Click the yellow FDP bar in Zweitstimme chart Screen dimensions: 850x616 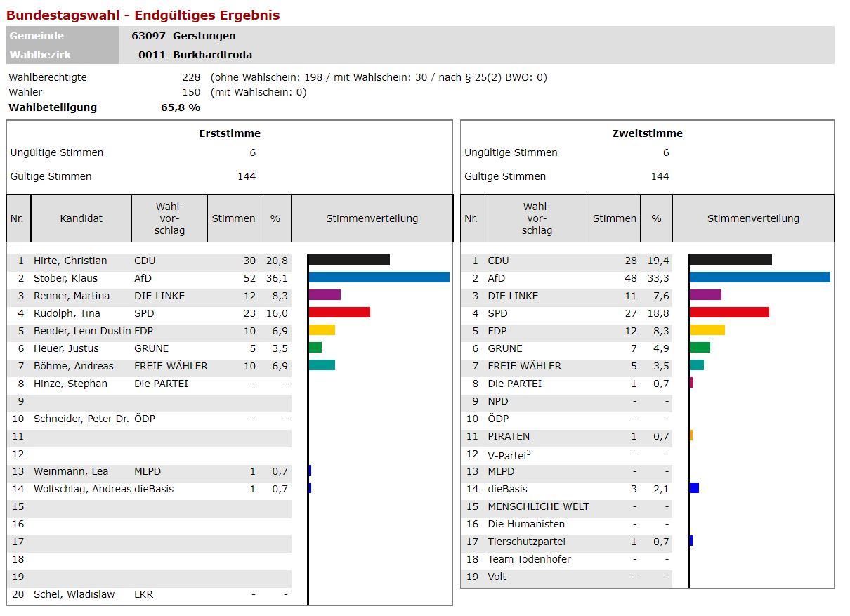707,330
